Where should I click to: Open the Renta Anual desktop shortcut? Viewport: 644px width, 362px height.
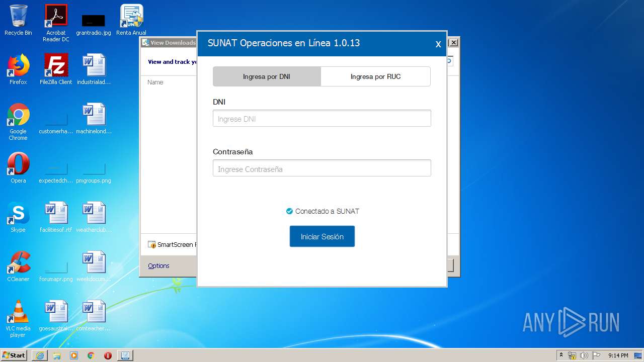(131, 20)
